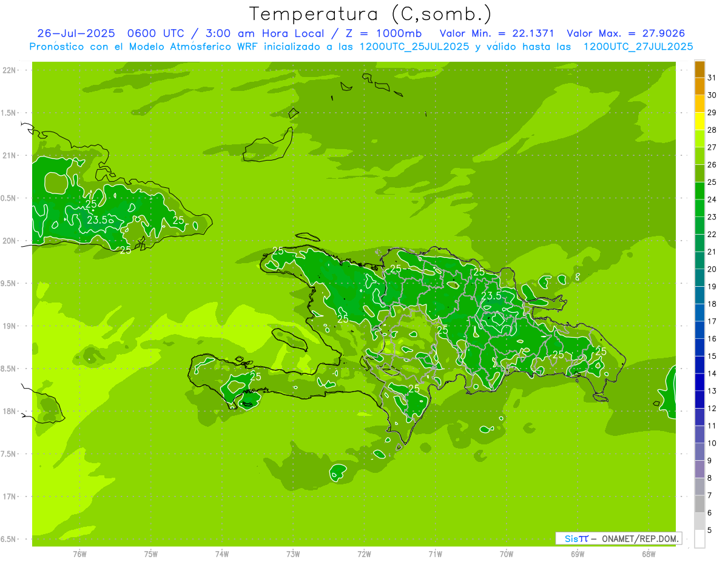Click the teal color bar segment between 19 and 20
The width and height of the screenshot is (728, 562).
pos(699,278)
